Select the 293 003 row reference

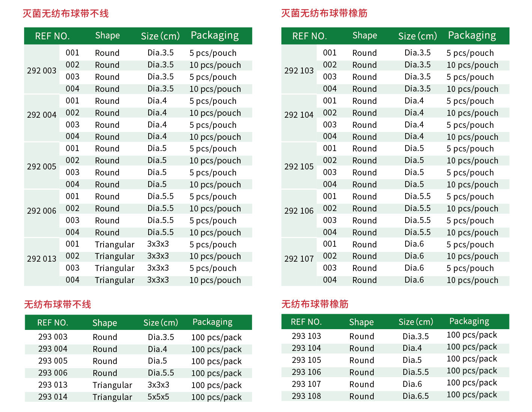click(53, 337)
